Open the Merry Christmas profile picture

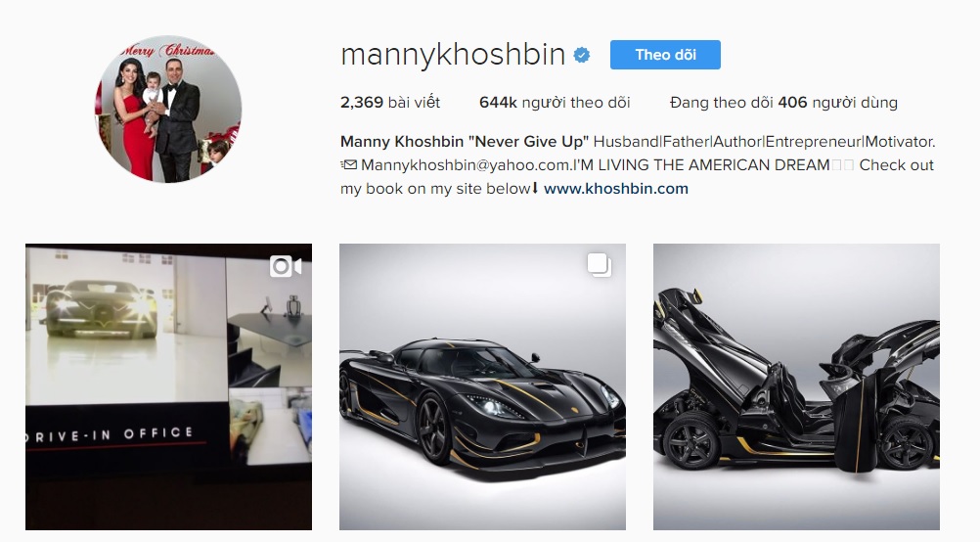tap(168, 109)
